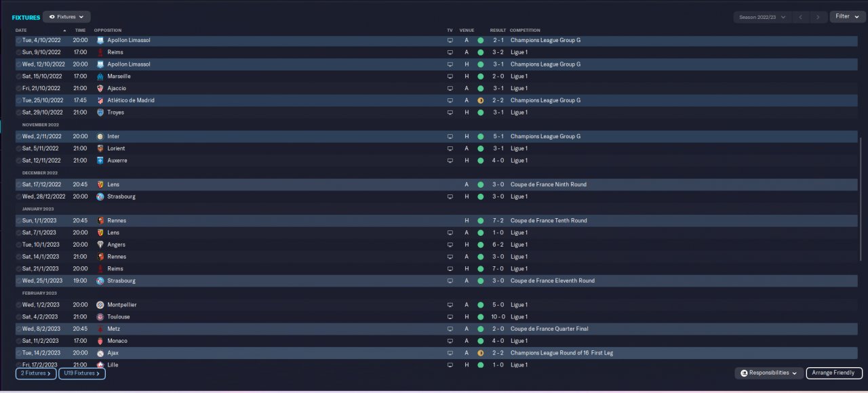Click the TV icon in the Toulouse row
The width and height of the screenshot is (868, 393).
[x=450, y=316]
